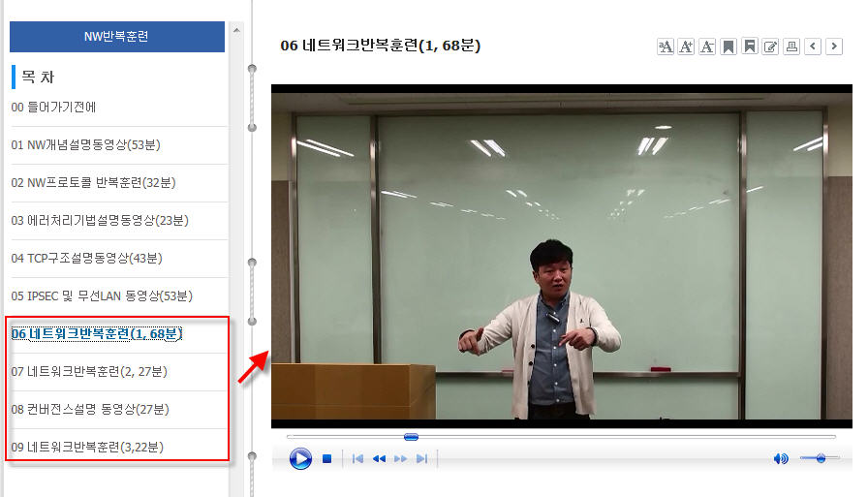
Task: Rewind the video
Action: (x=379, y=459)
